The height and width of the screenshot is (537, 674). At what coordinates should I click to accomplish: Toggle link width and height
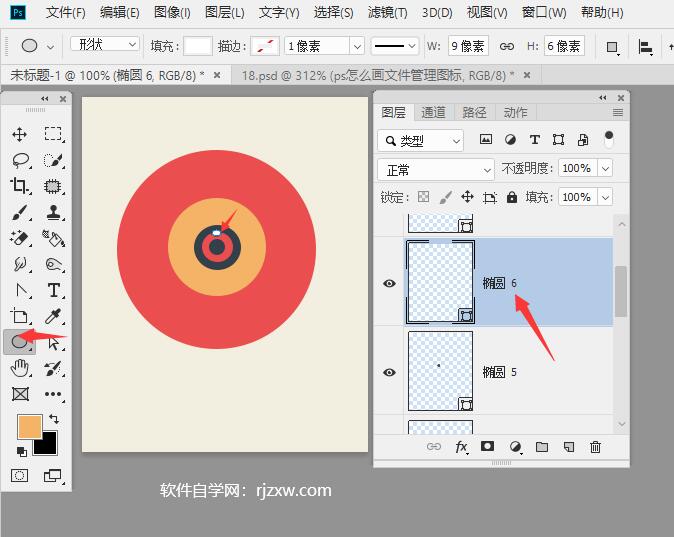pos(507,46)
